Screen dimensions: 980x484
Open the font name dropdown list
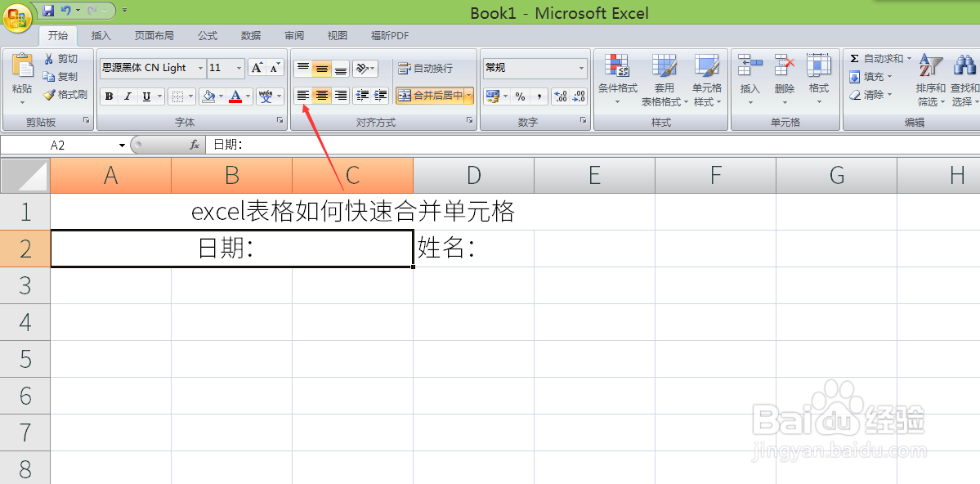pos(203,68)
